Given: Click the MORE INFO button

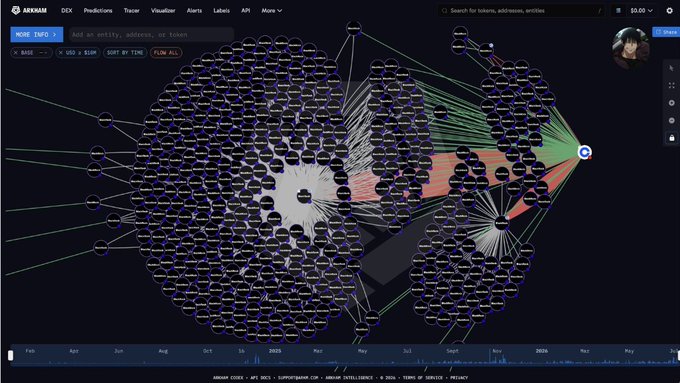Looking at the screenshot, I should [x=36, y=34].
